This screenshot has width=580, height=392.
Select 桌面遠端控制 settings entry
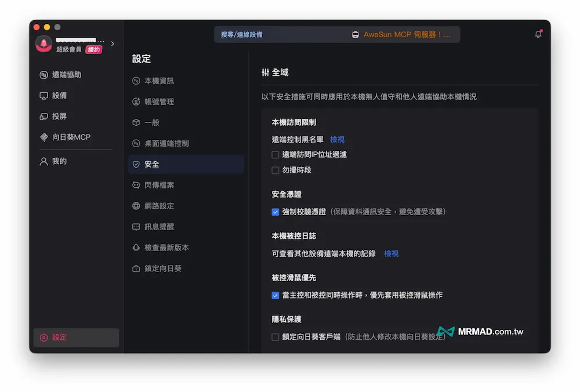(186, 143)
